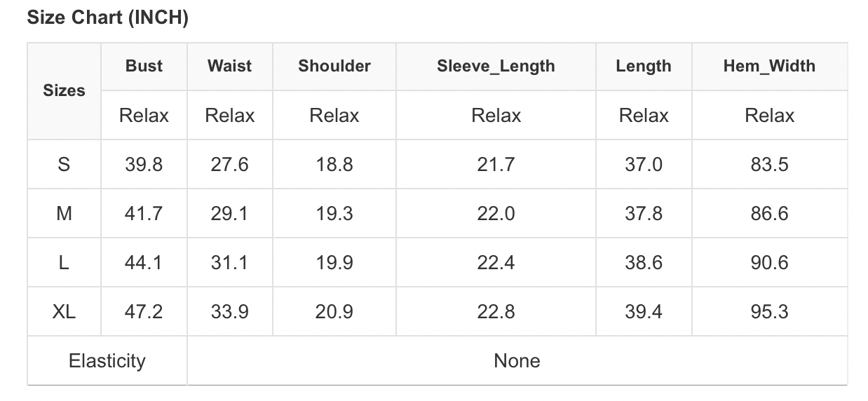Click the 39.8 bust value for S
Image resolution: width=868 pixels, height=401 pixels.
[144, 165]
